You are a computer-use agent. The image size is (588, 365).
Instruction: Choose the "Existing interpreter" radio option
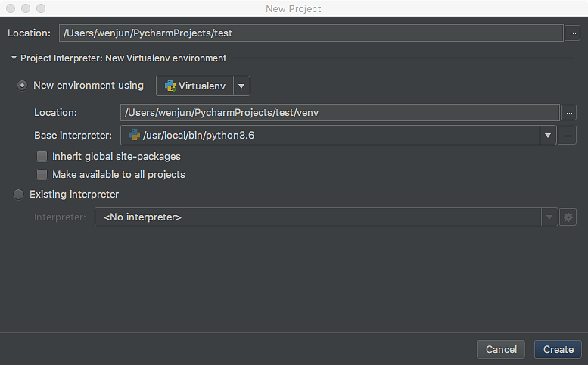(x=19, y=195)
